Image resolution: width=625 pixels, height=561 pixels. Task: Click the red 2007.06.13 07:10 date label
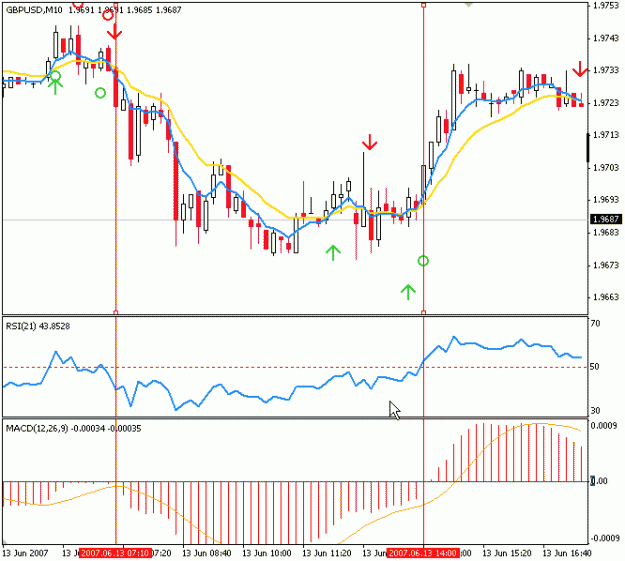pyautogui.click(x=115, y=553)
